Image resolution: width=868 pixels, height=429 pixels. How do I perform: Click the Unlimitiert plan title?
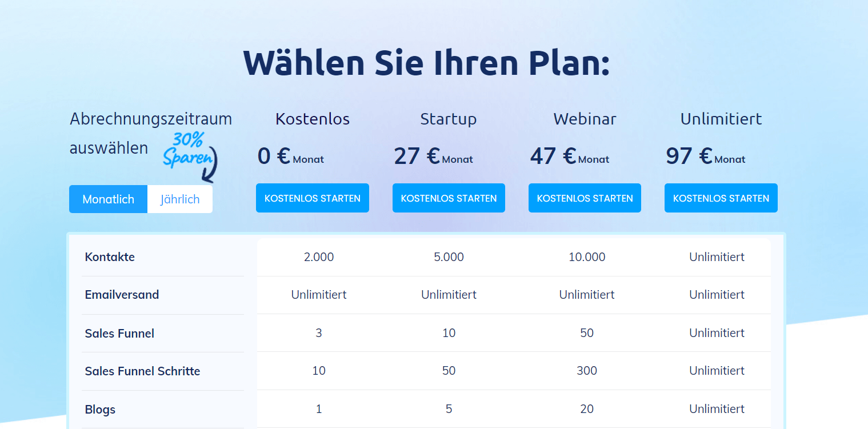pyautogui.click(x=721, y=119)
